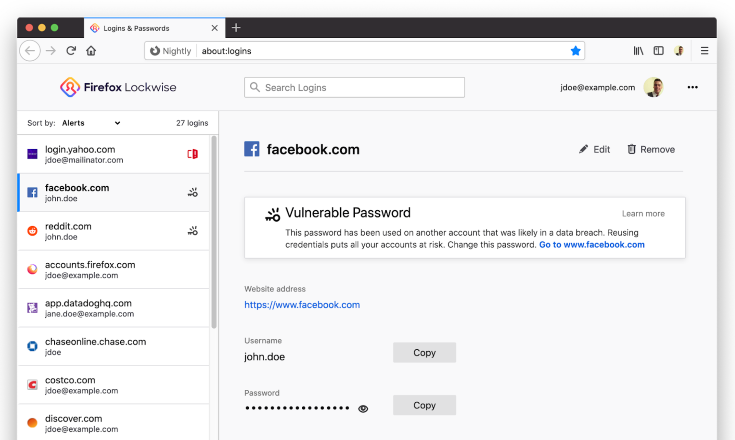Click the breach alert icon on login.yahoo.com
This screenshot has width=735, height=440.
[192, 154]
